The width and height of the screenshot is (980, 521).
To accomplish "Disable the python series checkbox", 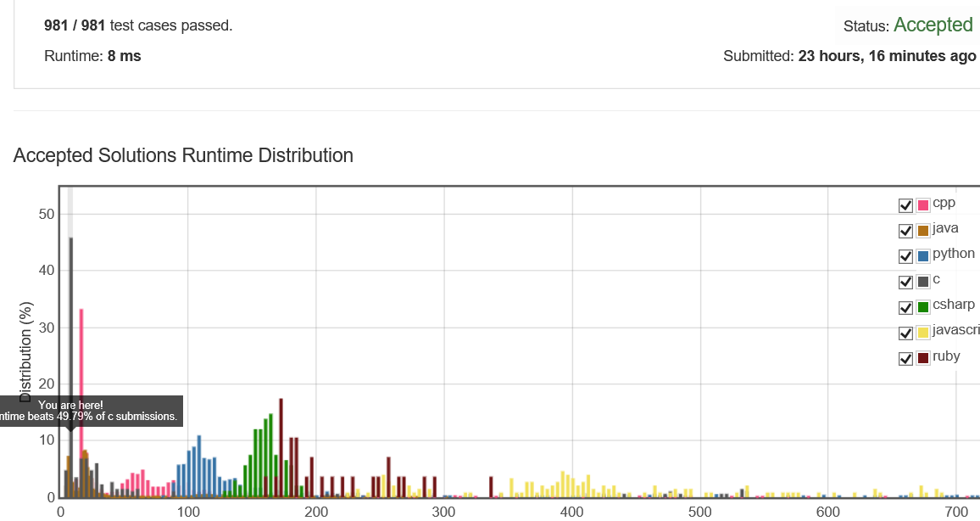I will tap(905, 256).
